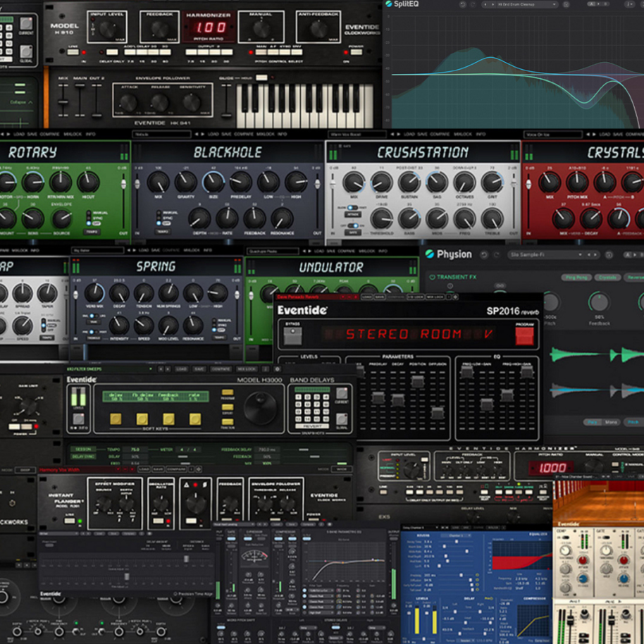This screenshot has width=644, height=644.
Task: Click the CrushStation THRESHOLD knob
Action: (x=382, y=218)
